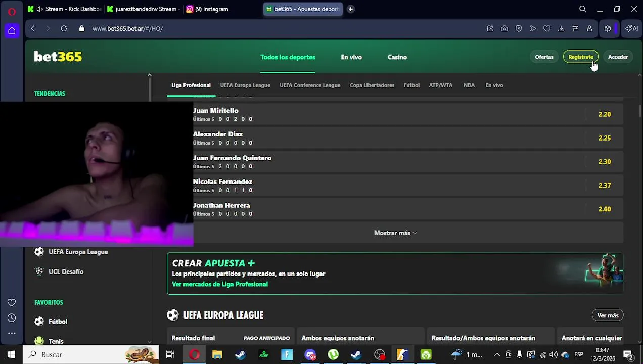Select En vivo in main header

[x=351, y=57]
